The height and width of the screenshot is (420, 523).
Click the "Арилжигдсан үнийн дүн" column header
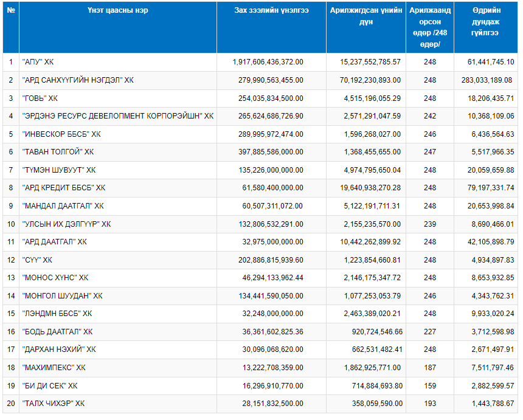[366, 16]
